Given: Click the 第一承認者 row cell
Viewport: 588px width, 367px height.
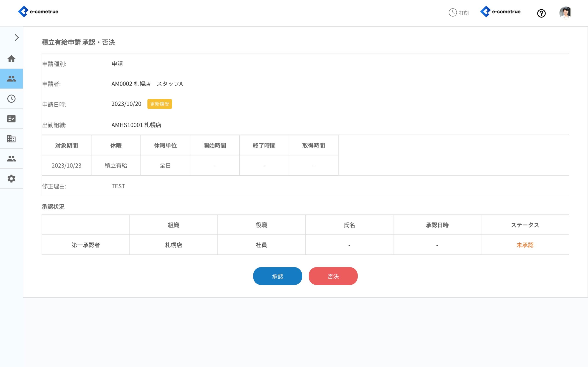Looking at the screenshot, I should 85,245.
